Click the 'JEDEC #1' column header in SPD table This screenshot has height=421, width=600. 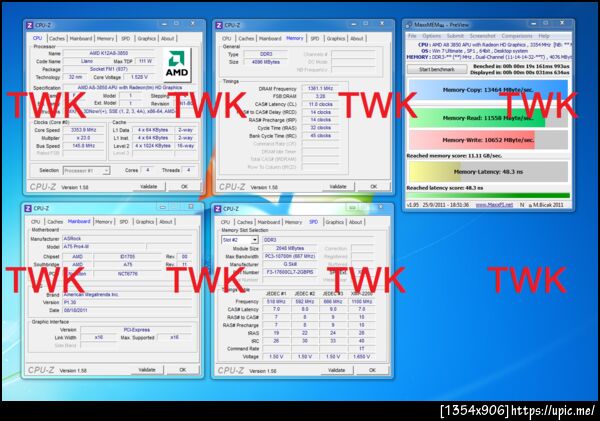(x=276, y=294)
